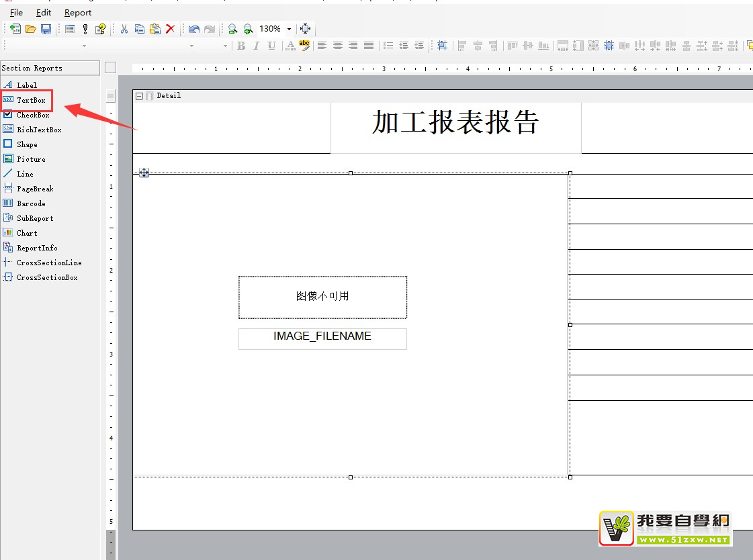Image resolution: width=753 pixels, height=560 pixels.
Task: Click the red Delete X icon
Action: coord(171,29)
